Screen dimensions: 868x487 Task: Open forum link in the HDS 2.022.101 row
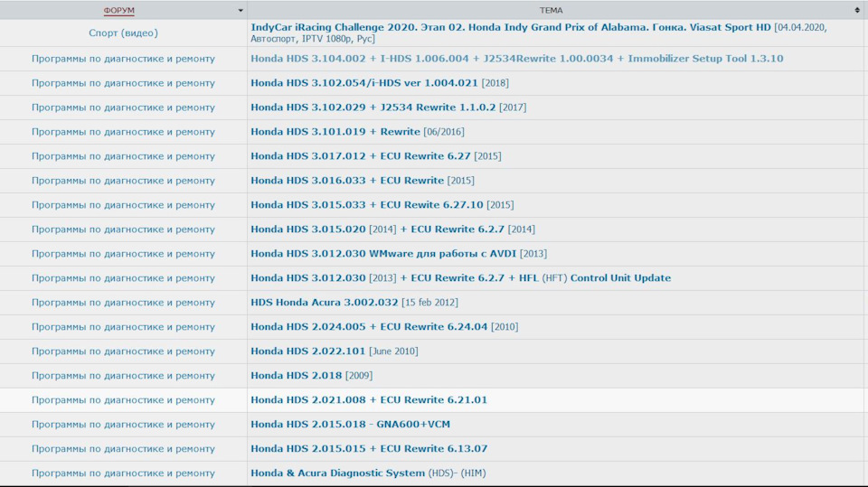coord(124,351)
